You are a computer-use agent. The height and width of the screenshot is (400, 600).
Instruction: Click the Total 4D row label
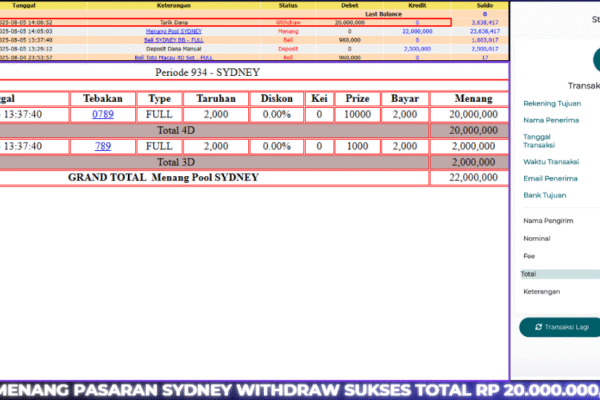[176, 131]
